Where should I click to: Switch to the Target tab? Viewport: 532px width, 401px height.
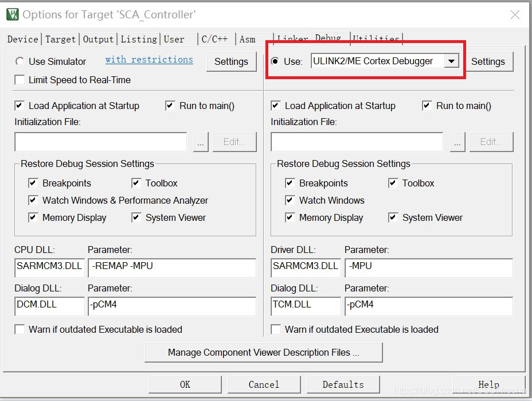tap(60, 40)
